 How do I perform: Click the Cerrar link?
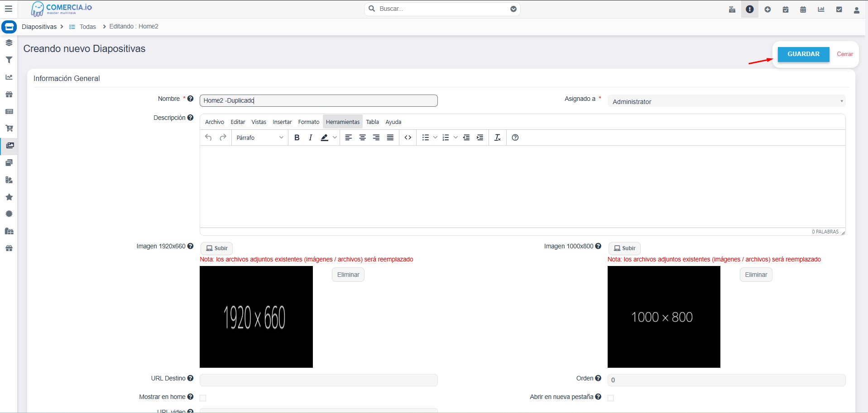[845, 54]
